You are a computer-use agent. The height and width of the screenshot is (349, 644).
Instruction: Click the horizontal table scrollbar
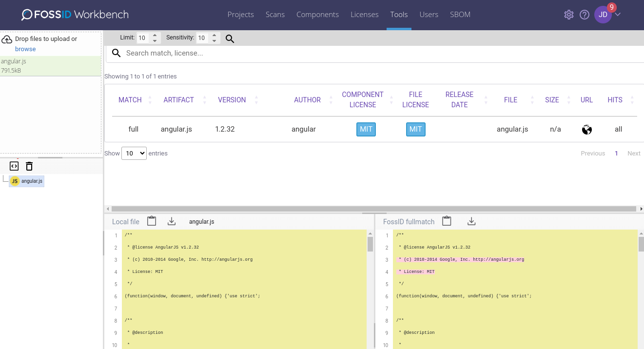pyautogui.click(x=373, y=209)
